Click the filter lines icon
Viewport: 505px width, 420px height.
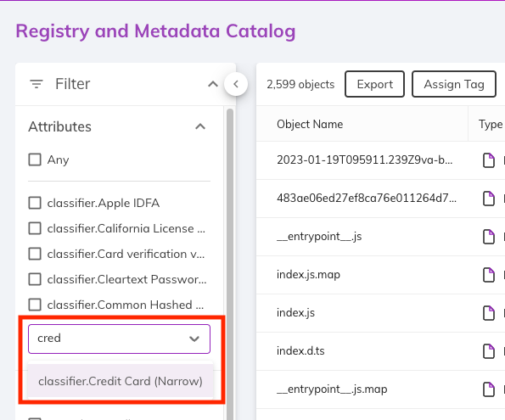(x=36, y=84)
